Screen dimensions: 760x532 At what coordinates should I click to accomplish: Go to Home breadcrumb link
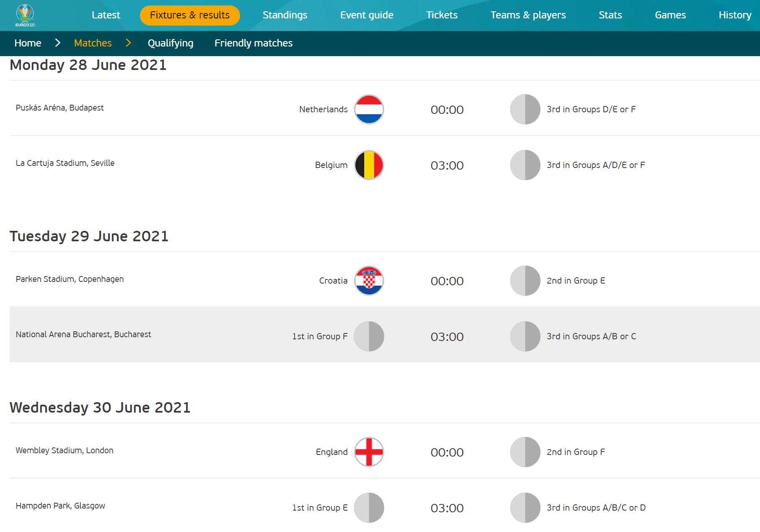[28, 43]
